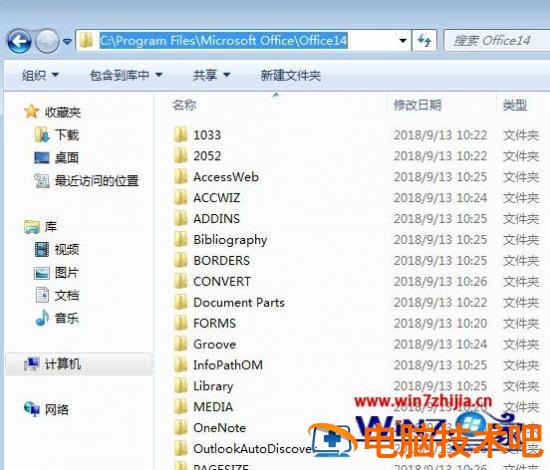Click the 桌面 monitor icon
Image resolution: width=550 pixels, height=470 pixels.
coord(42,157)
